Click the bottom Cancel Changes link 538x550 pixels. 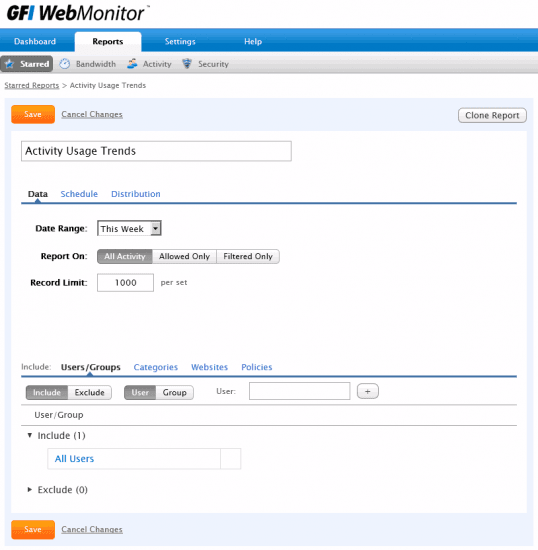[92, 529]
